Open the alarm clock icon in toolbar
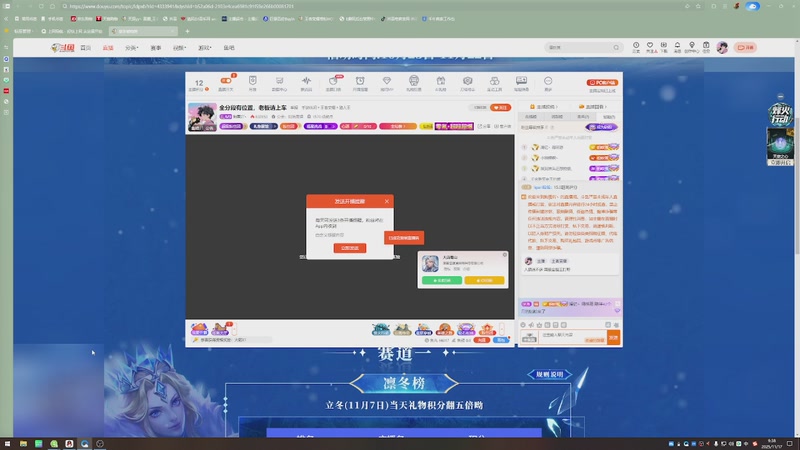The height and width of the screenshot is (450, 800). tap(360, 81)
